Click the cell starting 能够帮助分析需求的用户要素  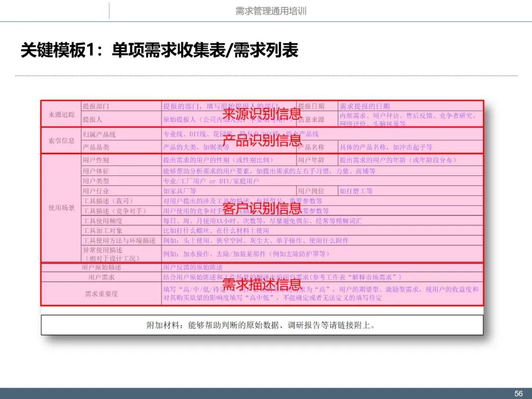pos(322,171)
